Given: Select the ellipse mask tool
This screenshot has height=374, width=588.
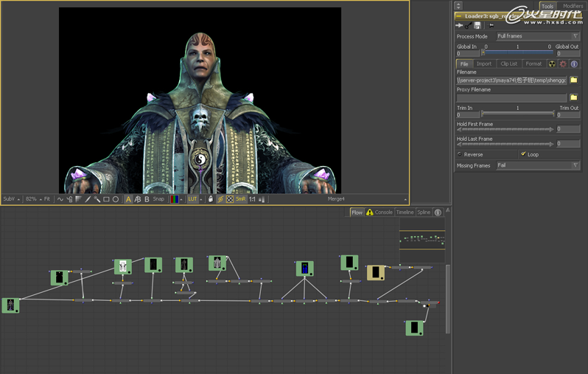Looking at the screenshot, I should (116, 199).
